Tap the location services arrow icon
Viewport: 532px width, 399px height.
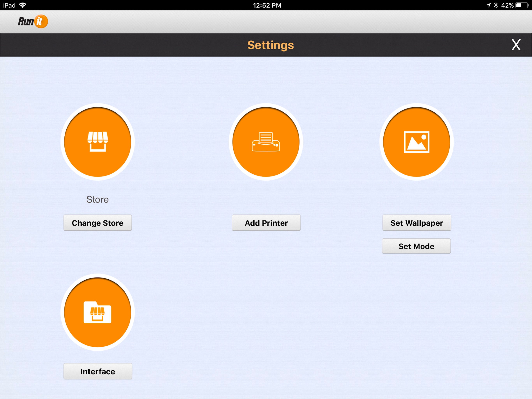click(x=488, y=5)
